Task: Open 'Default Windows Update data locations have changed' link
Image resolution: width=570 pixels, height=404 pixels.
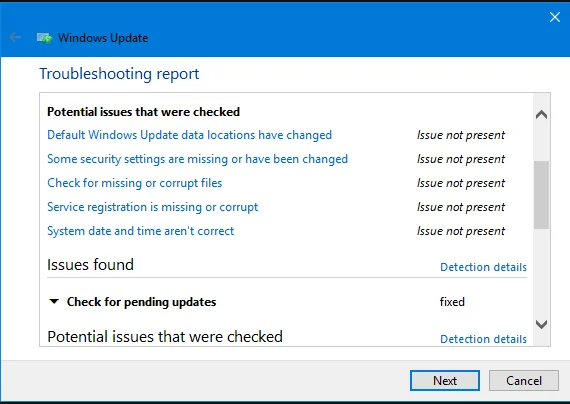Action: coord(189,135)
